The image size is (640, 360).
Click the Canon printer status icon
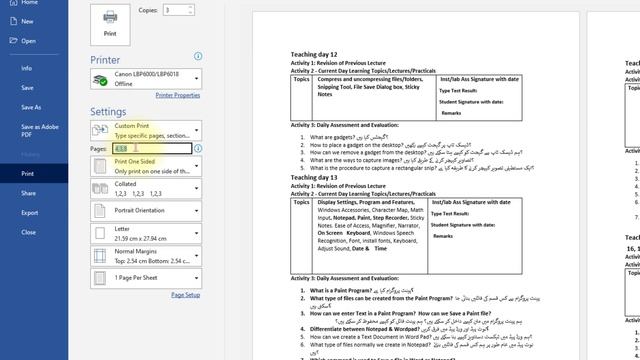coord(100,80)
